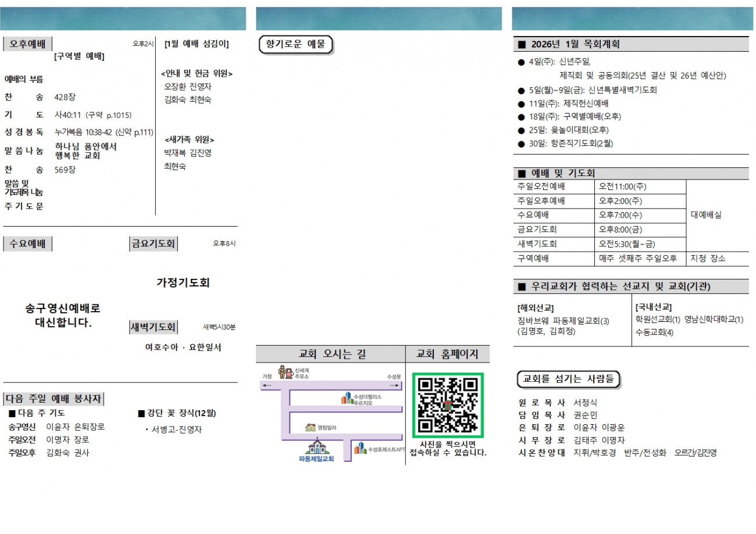Click the 신세계 주유소 gas station icon

point(285,372)
